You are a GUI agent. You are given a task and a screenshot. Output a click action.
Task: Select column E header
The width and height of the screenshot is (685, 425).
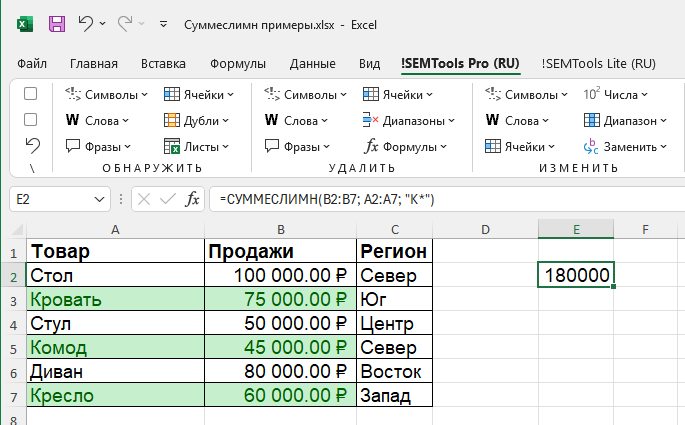coord(576,229)
